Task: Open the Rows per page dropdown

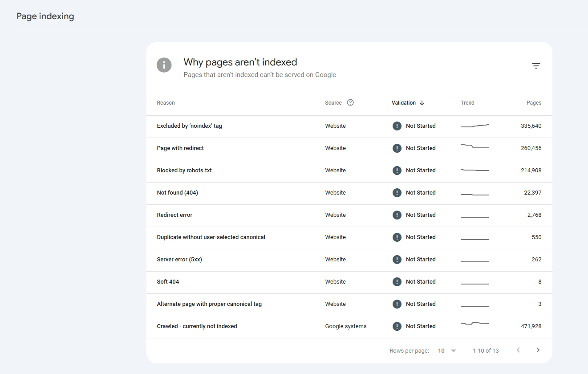Action: click(x=447, y=351)
